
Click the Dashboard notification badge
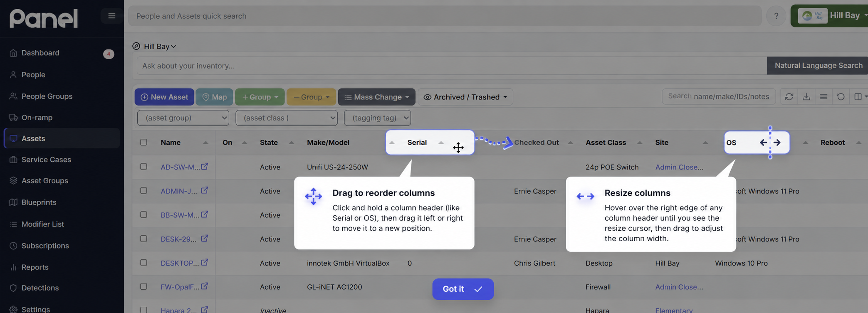point(109,54)
